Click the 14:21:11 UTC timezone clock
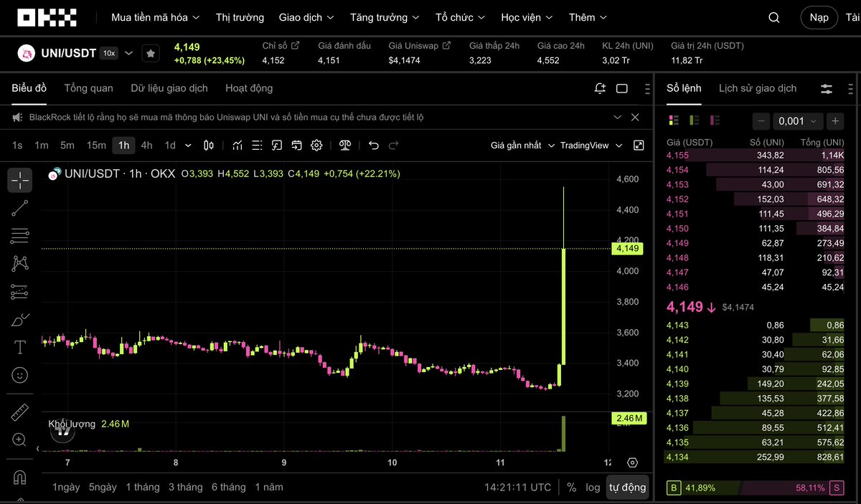Image resolution: width=861 pixels, height=504 pixels. (x=517, y=487)
